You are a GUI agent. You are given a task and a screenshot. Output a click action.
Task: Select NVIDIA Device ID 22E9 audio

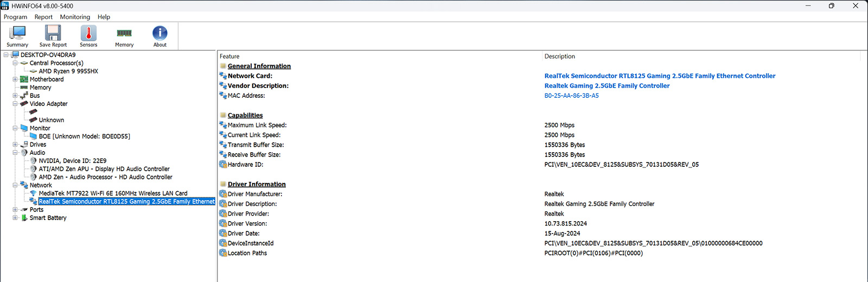73,161
